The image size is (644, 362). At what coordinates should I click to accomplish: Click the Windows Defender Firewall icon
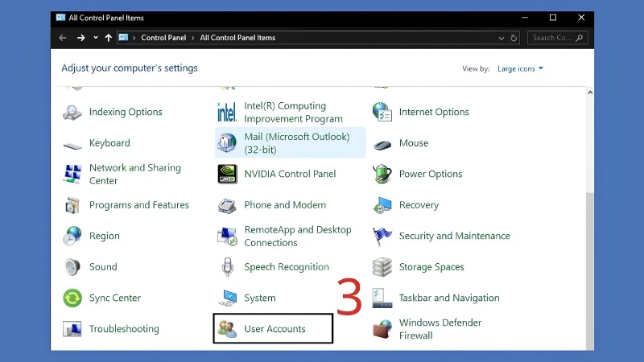coord(382,329)
